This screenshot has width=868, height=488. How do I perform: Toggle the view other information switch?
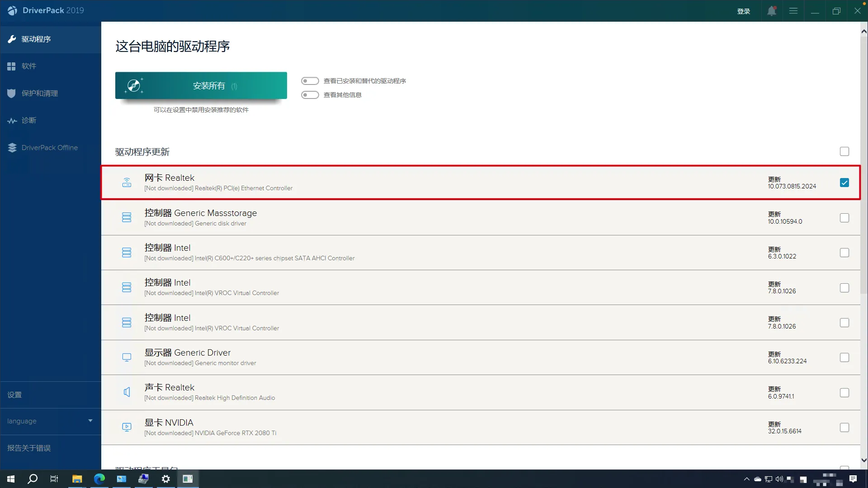tap(310, 95)
